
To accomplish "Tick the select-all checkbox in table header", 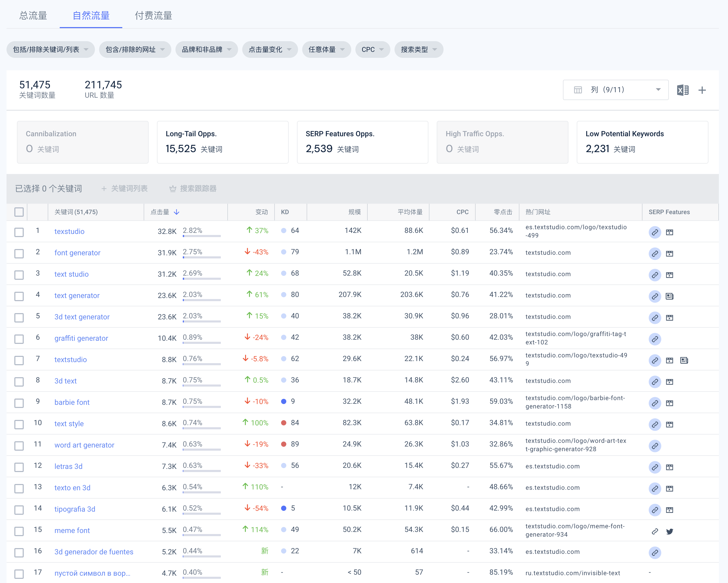I will click(19, 212).
